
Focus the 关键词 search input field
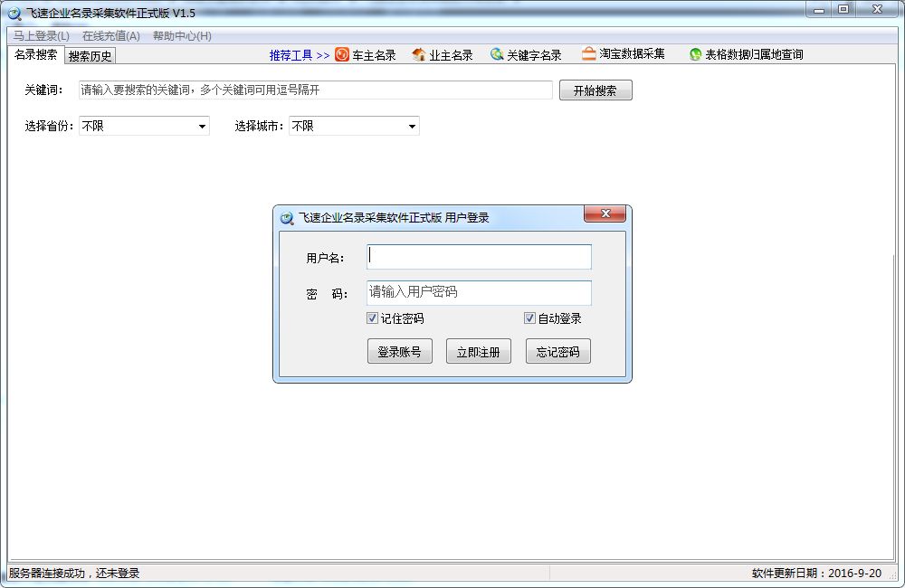click(316, 90)
